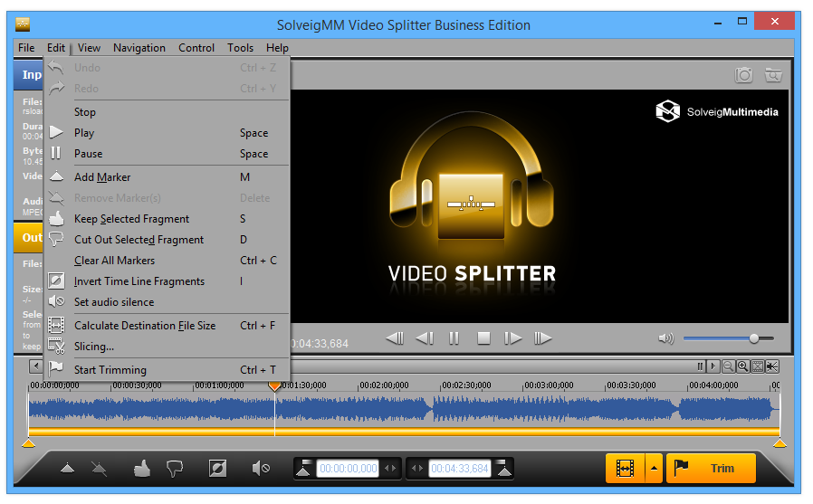The width and height of the screenshot is (813, 504).
Task: Open the Tools menu
Action: [240, 48]
